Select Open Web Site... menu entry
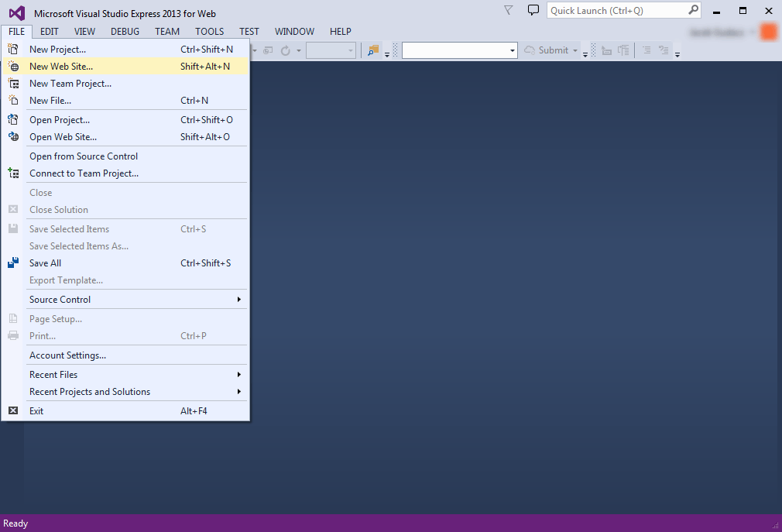The height and width of the screenshot is (532, 782). pyautogui.click(x=125, y=136)
